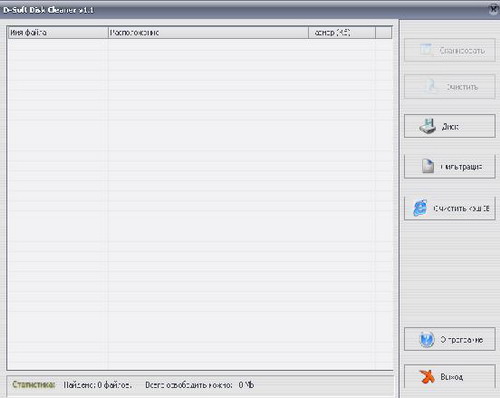
Task: Open the Диск drive selection button
Action: 450,126
